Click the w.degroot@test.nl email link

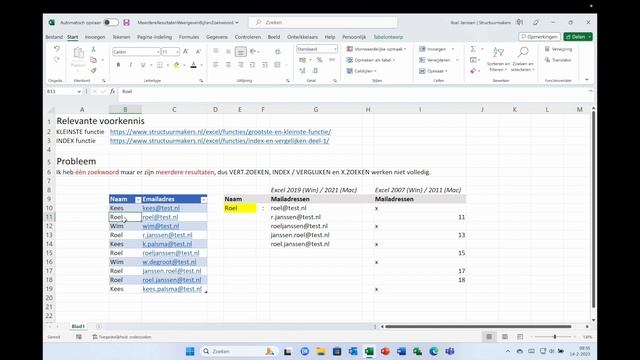pyautogui.click(x=169, y=262)
